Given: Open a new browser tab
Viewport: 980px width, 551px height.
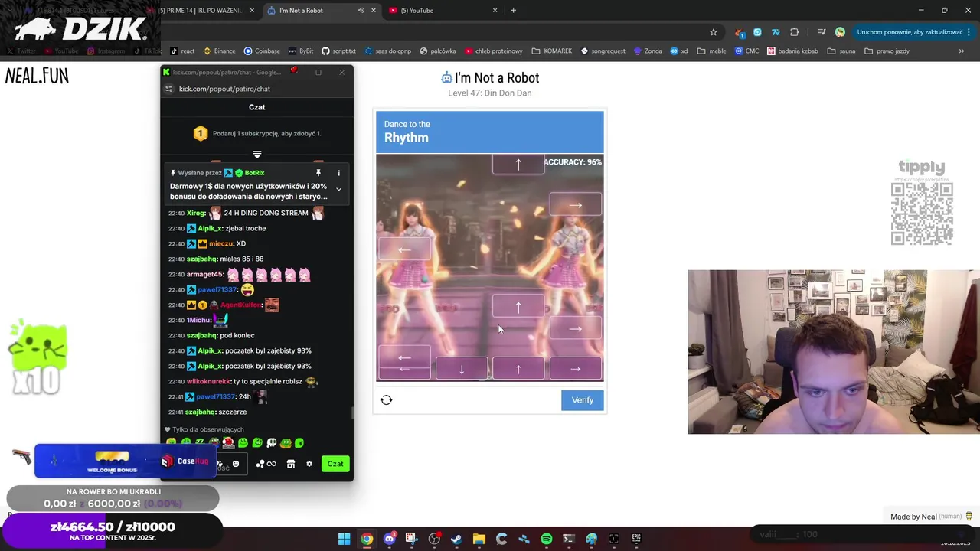Looking at the screenshot, I should (x=513, y=11).
